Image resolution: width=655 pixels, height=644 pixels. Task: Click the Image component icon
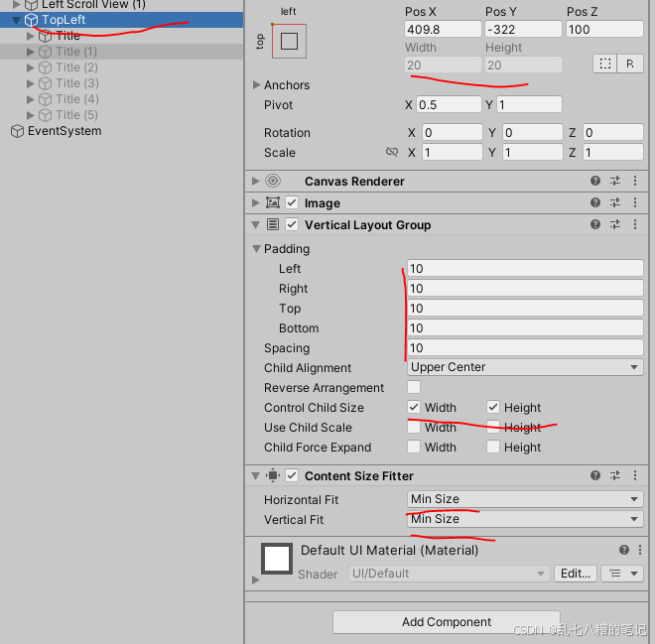[273, 203]
